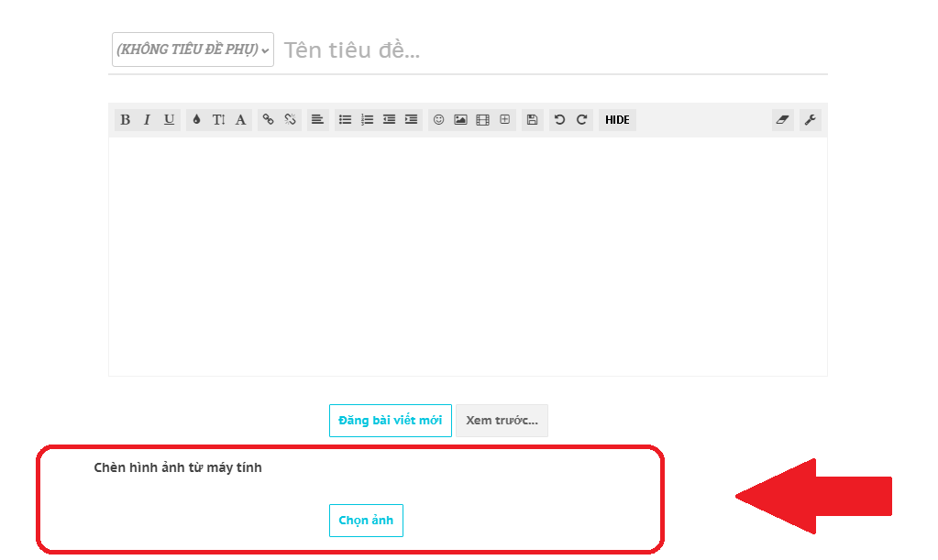Image resolution: width=938 pixels, height=560 pixels.
Task: Remove a link with the unlink icon
Action: tap(290, 119)
